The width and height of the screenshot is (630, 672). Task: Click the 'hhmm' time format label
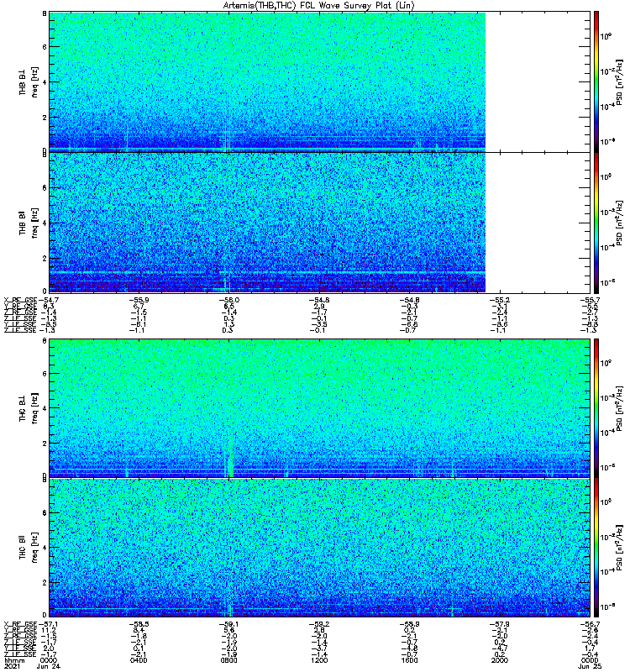(x=14, y=660)
